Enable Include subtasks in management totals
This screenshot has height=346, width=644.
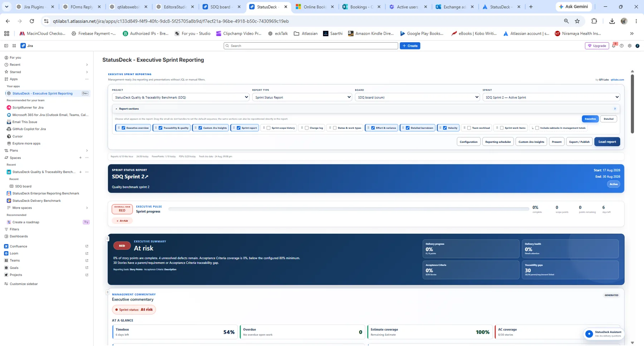point(537,128)
